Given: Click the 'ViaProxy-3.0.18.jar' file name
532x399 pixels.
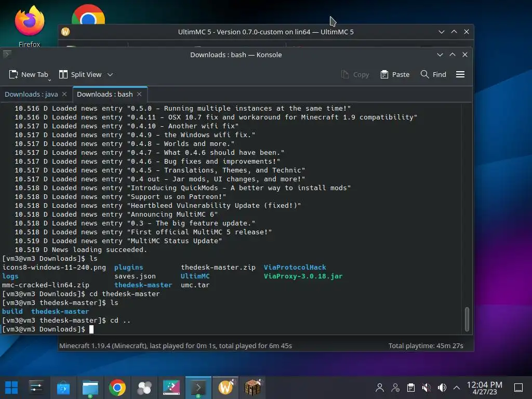Looking at the screenshot, I should [303, 276].
